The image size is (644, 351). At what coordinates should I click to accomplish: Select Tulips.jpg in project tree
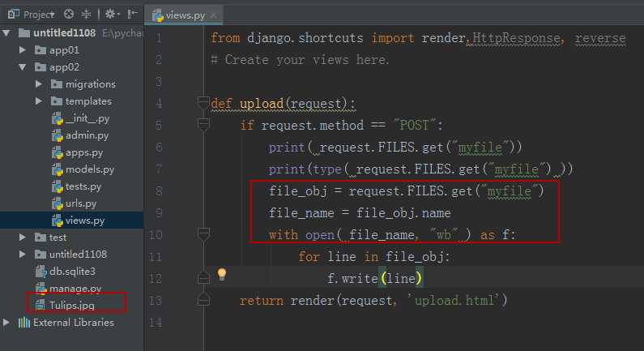[x=71, y=306]
